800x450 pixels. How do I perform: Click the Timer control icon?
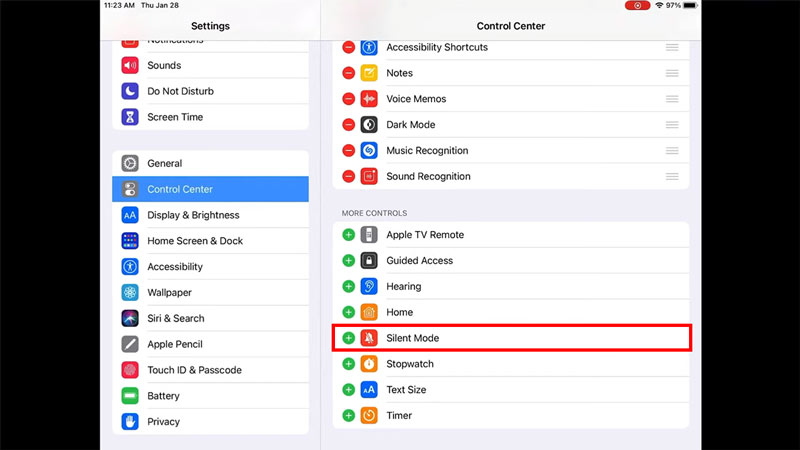369,415
